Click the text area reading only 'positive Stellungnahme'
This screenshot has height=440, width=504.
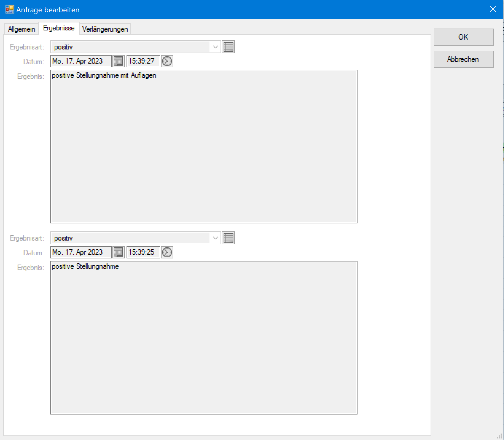[204, 338]
